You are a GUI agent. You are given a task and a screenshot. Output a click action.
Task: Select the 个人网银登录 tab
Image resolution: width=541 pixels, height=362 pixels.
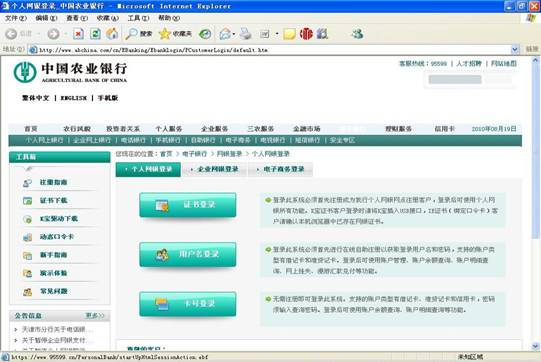148,169
